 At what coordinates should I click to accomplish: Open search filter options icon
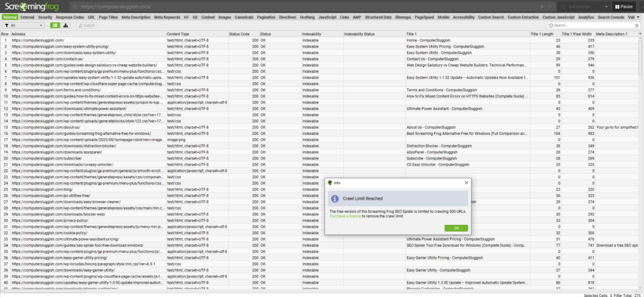tap(636, 26)
